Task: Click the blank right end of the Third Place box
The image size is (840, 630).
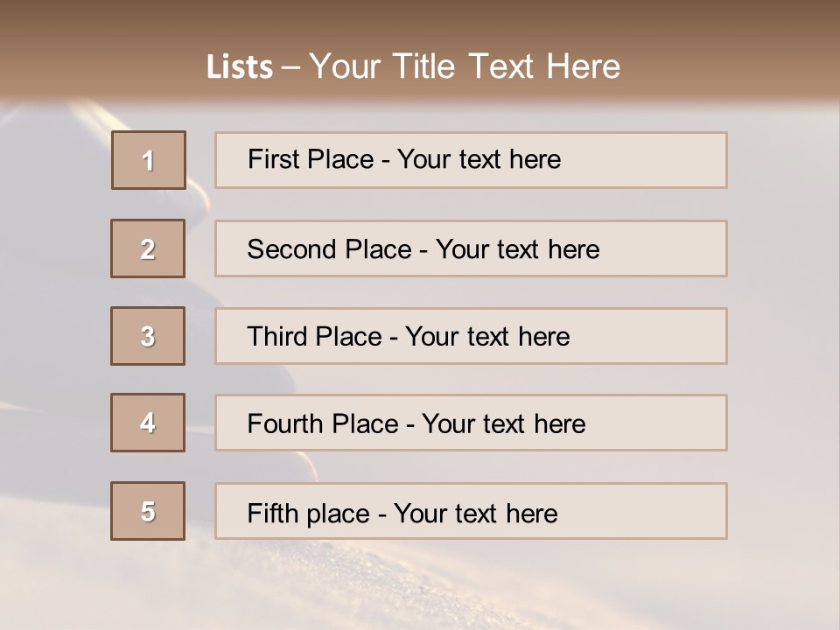Action: tap(665, 336)
